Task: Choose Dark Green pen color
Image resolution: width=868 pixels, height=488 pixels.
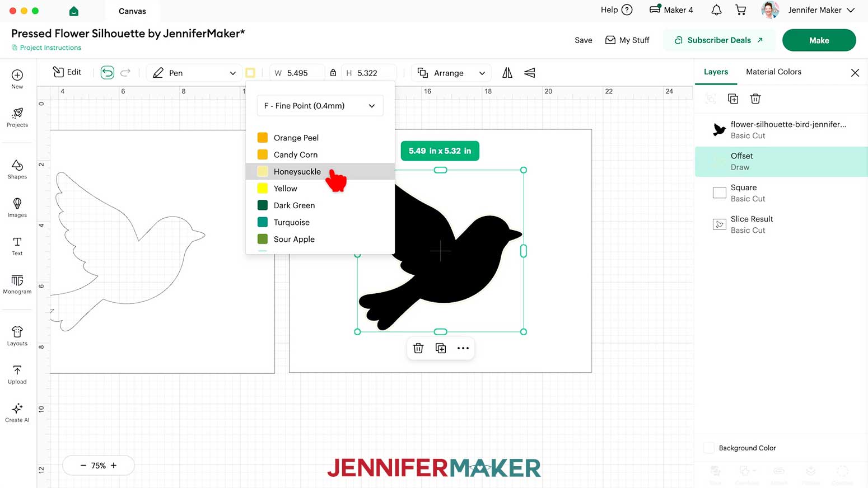Action: point(320,205)
